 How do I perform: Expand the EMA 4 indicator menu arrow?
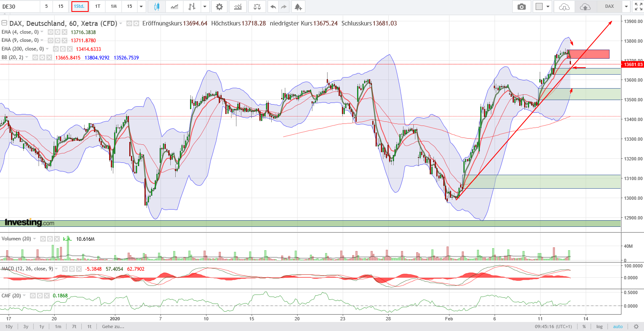(42, 32)
